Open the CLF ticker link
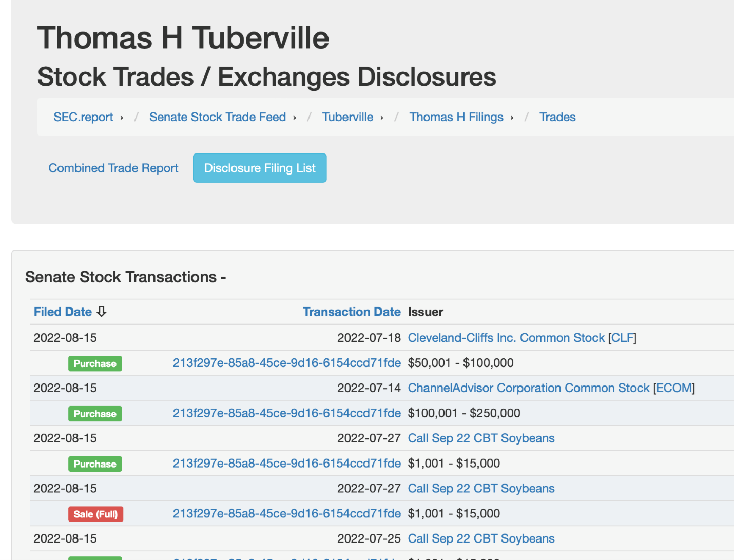734x560 pixels. coord(622,338)
